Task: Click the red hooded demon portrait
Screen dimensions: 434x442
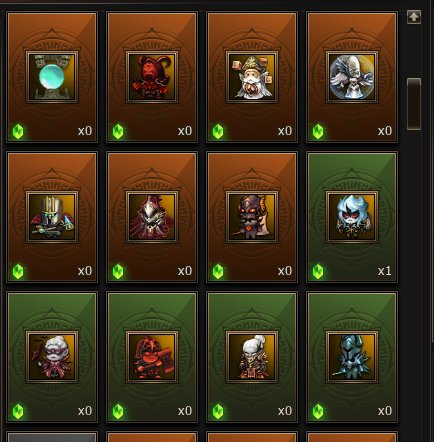Action: [x=152, y=77]
